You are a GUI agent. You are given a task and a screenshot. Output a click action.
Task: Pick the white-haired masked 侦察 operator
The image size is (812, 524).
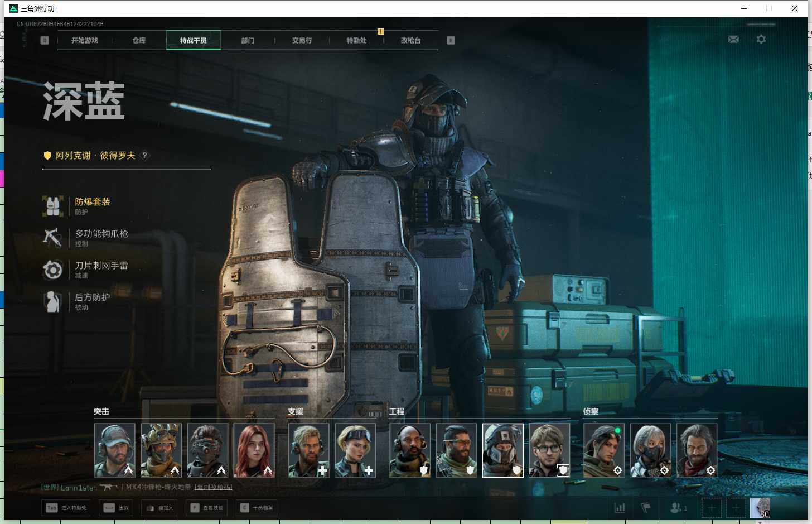pyautogui.click(x=650, y=450)
